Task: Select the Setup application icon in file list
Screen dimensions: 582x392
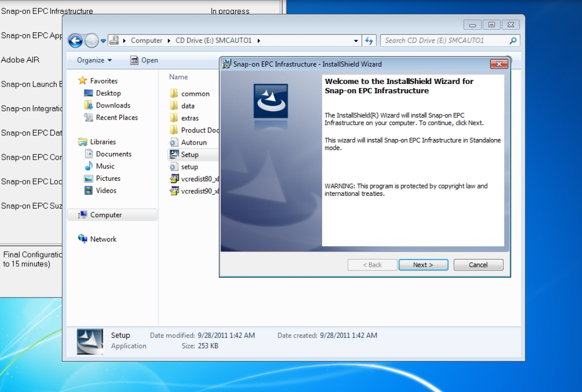Action: 174,155
